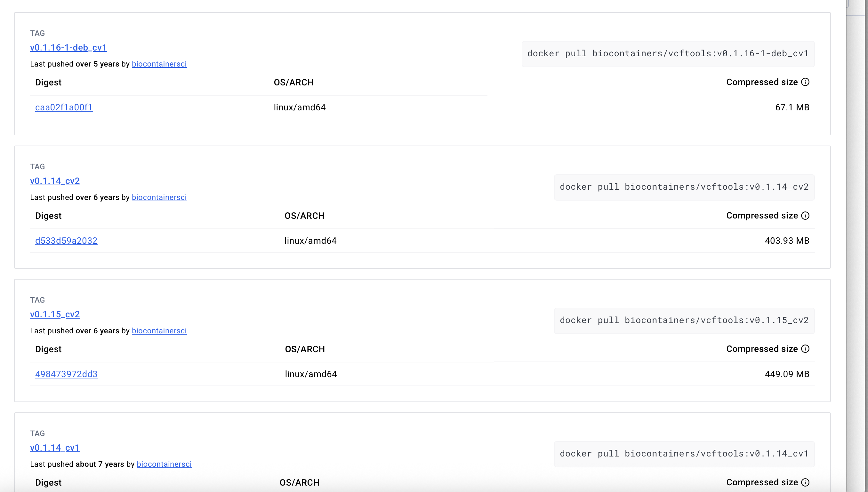868x492 pixels.
Task: Open tag v0.1.16-1-deb_cv1 link
Action: 68,48
